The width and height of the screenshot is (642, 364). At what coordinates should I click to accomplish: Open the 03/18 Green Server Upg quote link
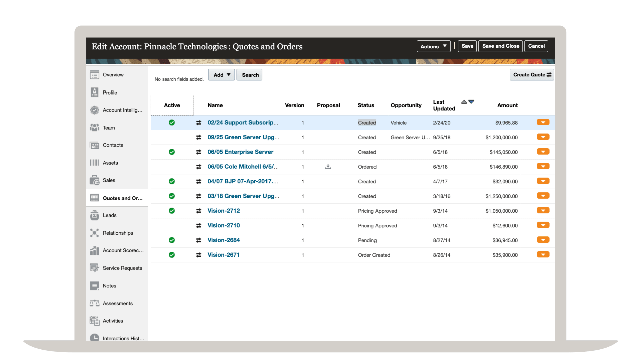point(243,196)
